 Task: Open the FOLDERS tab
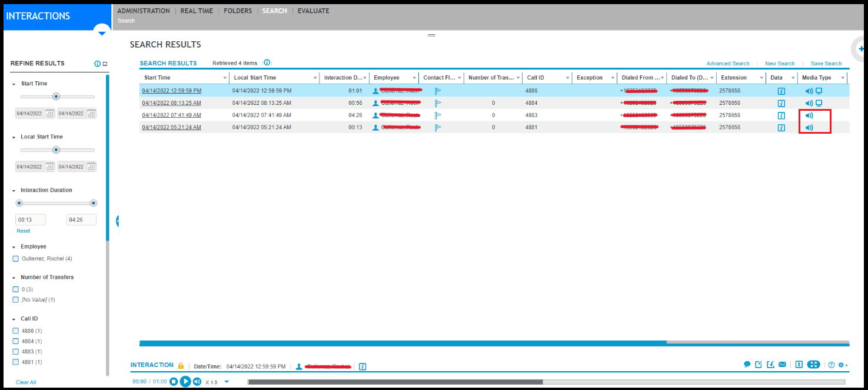(238, 11)
